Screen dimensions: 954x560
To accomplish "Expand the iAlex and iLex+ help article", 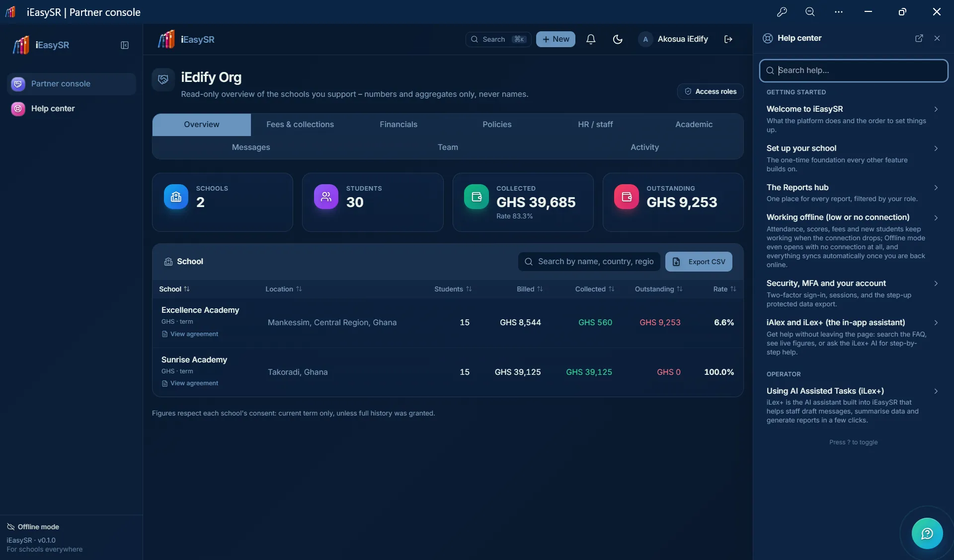I will 853,337.
